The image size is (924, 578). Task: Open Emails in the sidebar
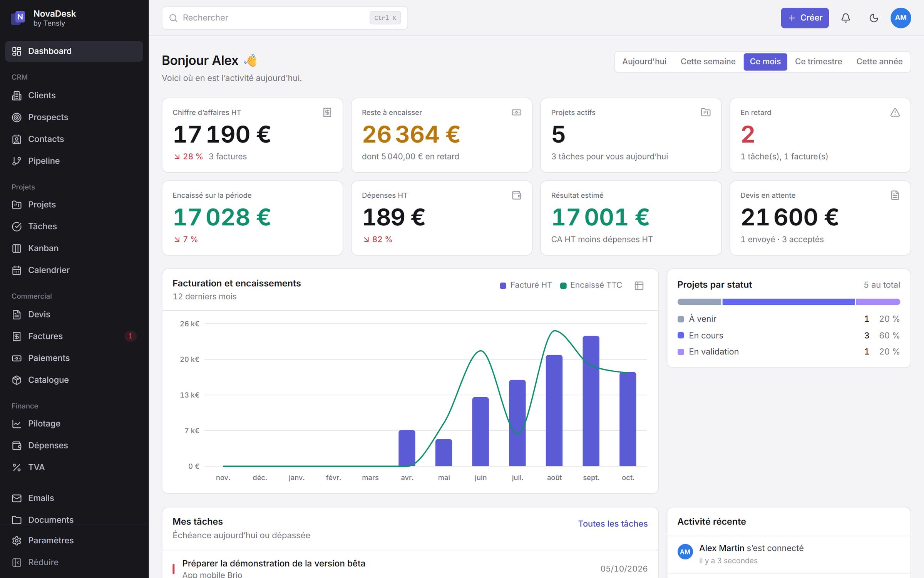click(x=74, y=498)
